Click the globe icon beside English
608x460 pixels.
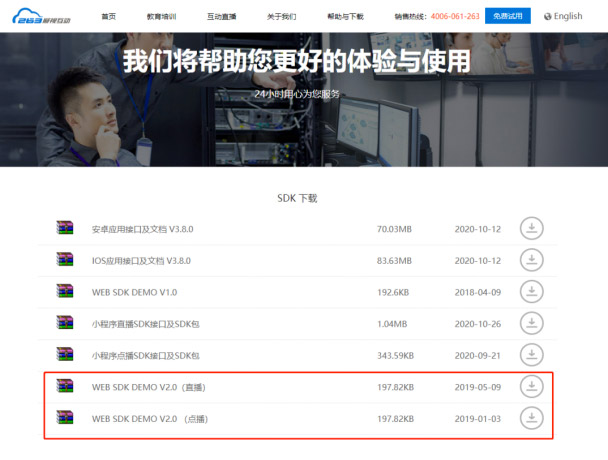[x=547, y=16]
